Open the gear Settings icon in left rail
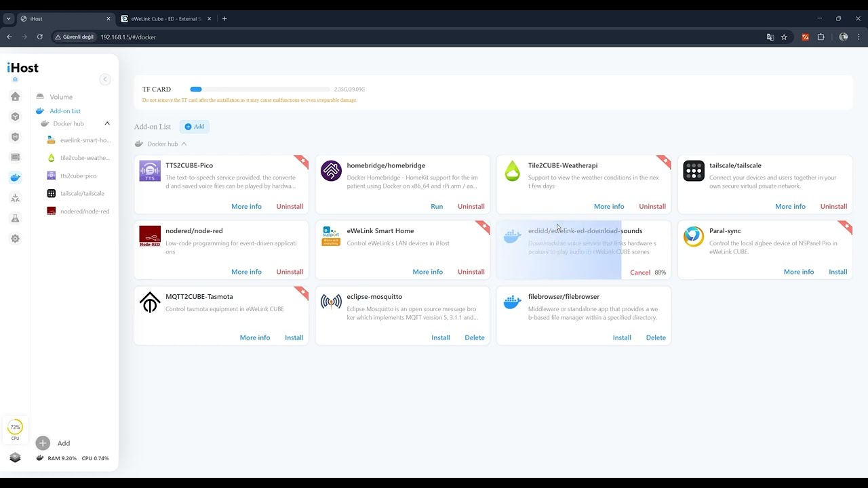This screenshot has height=488, width=868. (x=15, y=239)
